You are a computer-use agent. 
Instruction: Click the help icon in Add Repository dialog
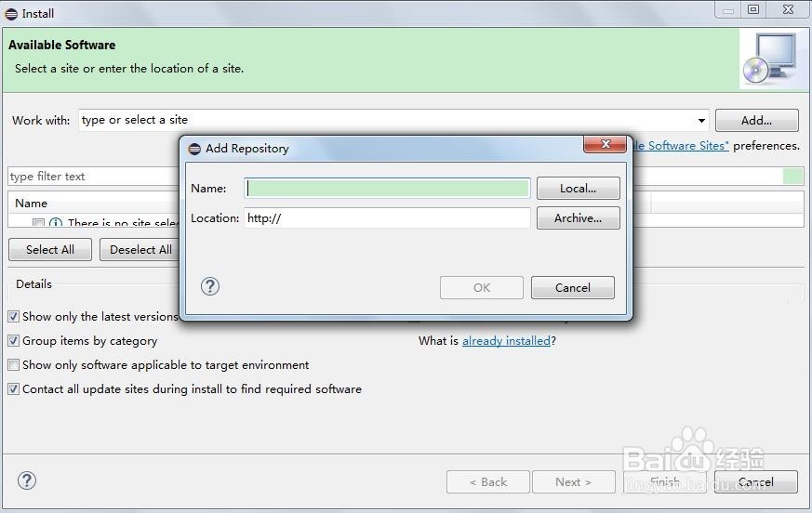click(x=209, y=286)
